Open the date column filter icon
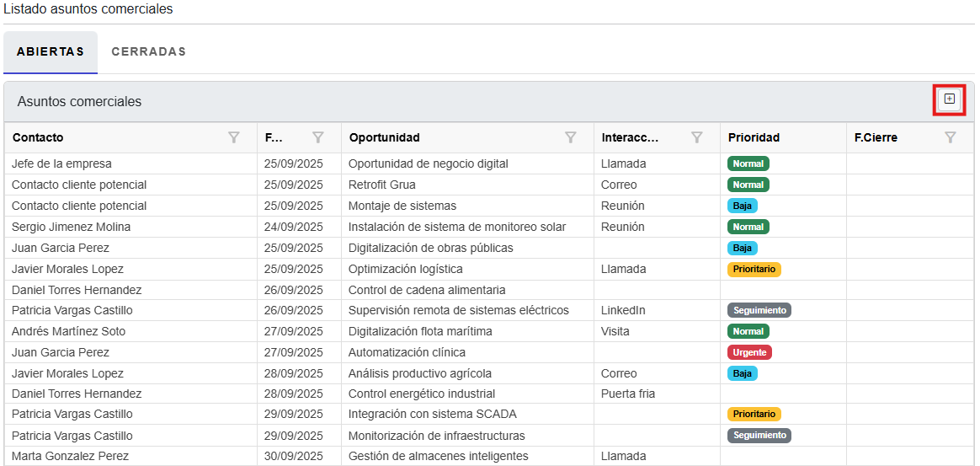The height and width of the screenshot is (466, 980). click(x=318, y=137)
